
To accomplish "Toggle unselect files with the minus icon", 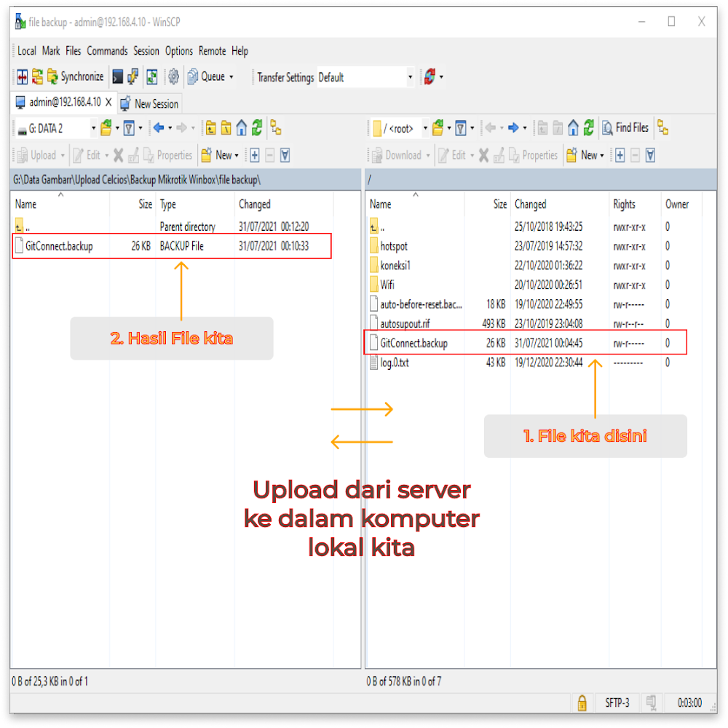I will coord(270,154).
